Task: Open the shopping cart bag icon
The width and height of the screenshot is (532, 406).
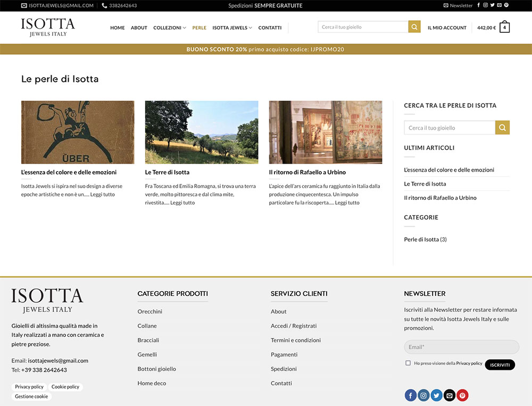Action: pos(504,28)
